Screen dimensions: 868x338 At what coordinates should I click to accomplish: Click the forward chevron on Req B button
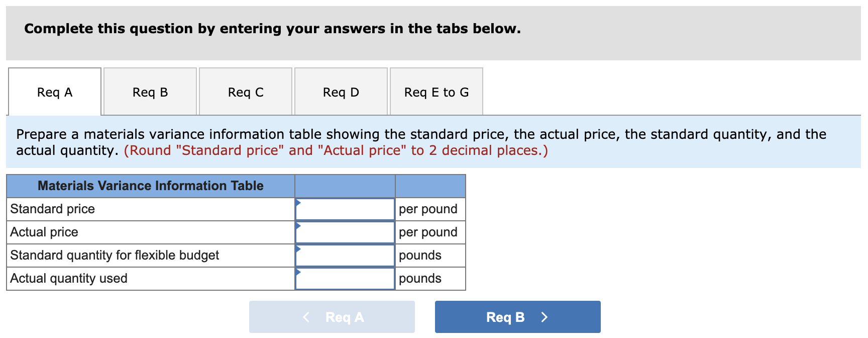click(x=544, y=316)
